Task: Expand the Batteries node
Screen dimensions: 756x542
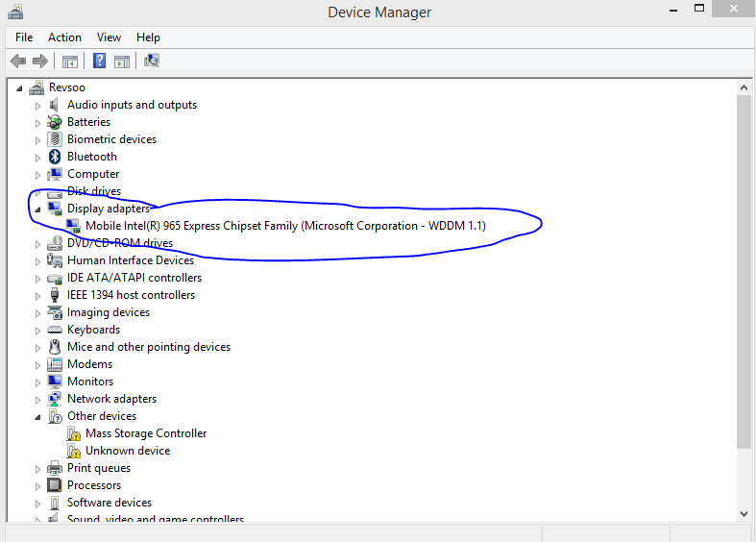Action: coord(37,123)
